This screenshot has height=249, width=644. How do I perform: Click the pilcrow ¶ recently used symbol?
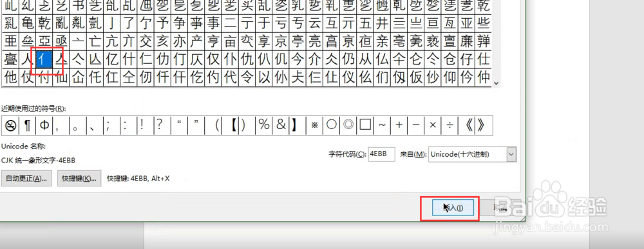(28, 126)
